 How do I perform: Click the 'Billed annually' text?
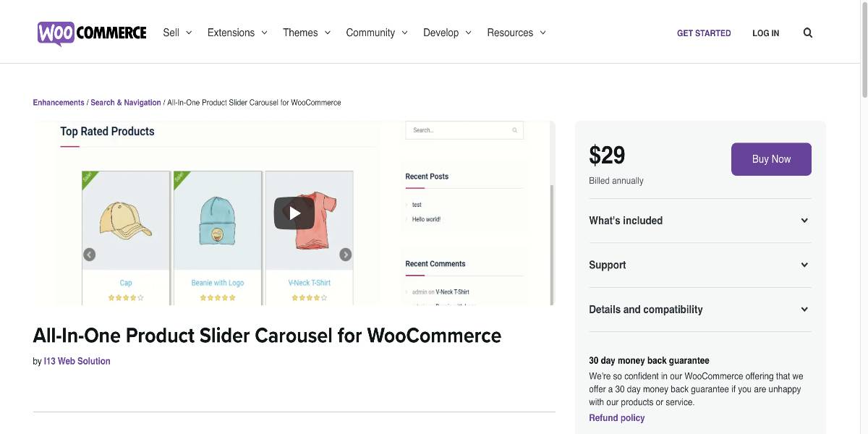616,181
